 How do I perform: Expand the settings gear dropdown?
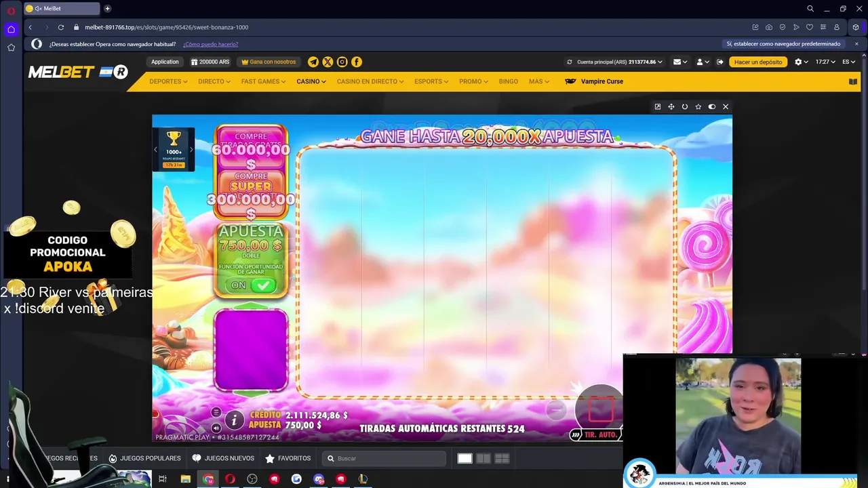coord(801,62)
